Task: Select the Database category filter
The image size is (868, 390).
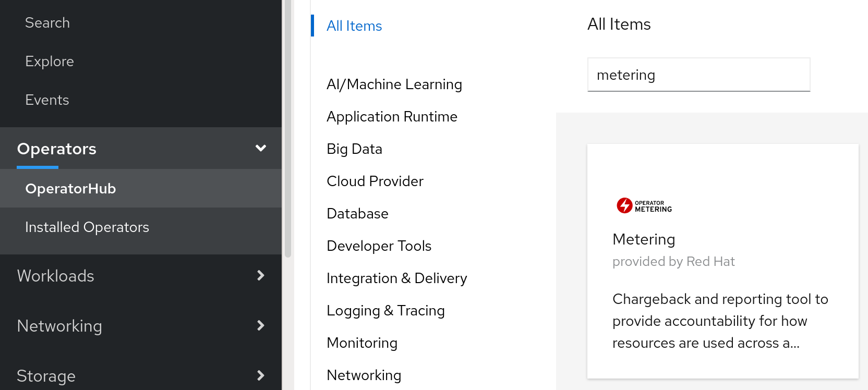Action: 357,214
